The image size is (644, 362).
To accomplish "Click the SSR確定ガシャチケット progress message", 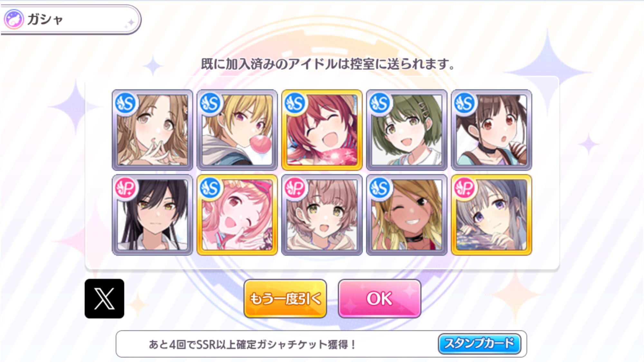I will pos(252,344).
